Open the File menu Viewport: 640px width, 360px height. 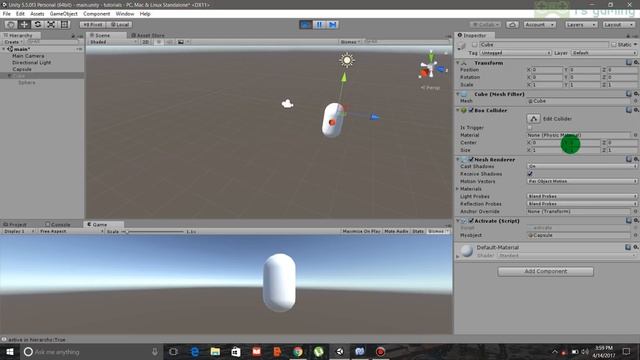(x=7, y=13)
